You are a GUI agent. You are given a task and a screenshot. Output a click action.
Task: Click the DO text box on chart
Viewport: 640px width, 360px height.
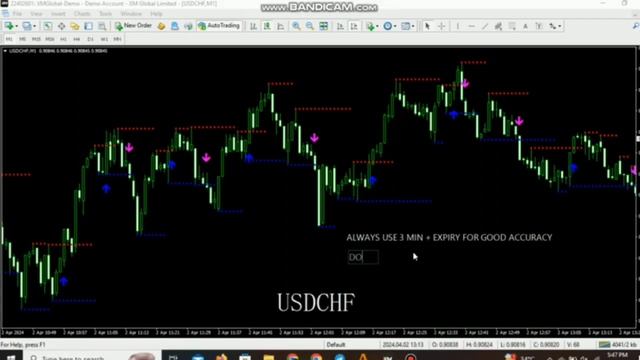pyautogui.click(x=363, y=257)
